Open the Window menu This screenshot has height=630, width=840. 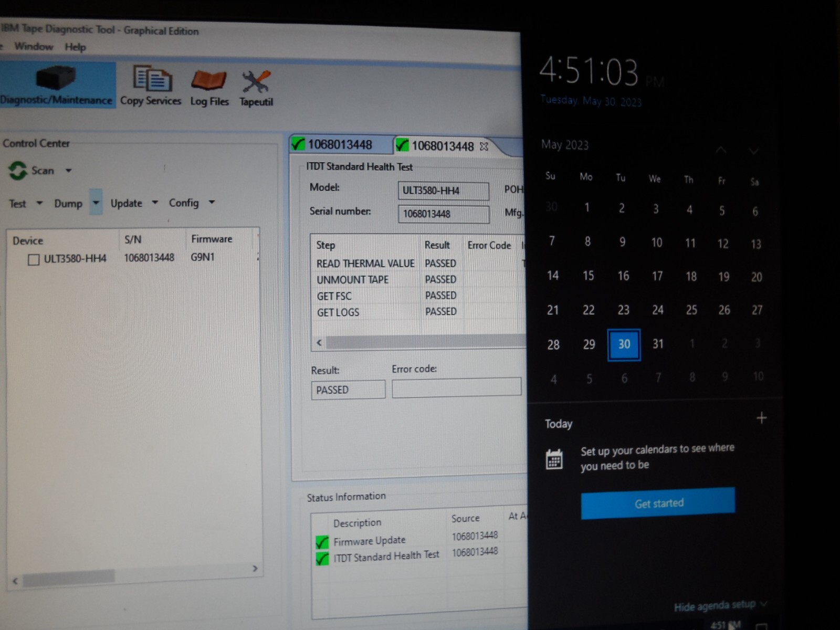coord(34,46)
